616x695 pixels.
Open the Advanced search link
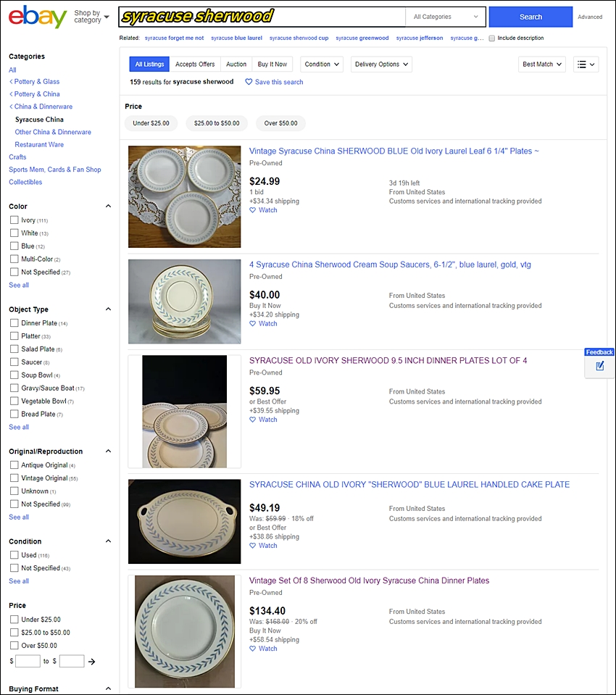point(590,17)
